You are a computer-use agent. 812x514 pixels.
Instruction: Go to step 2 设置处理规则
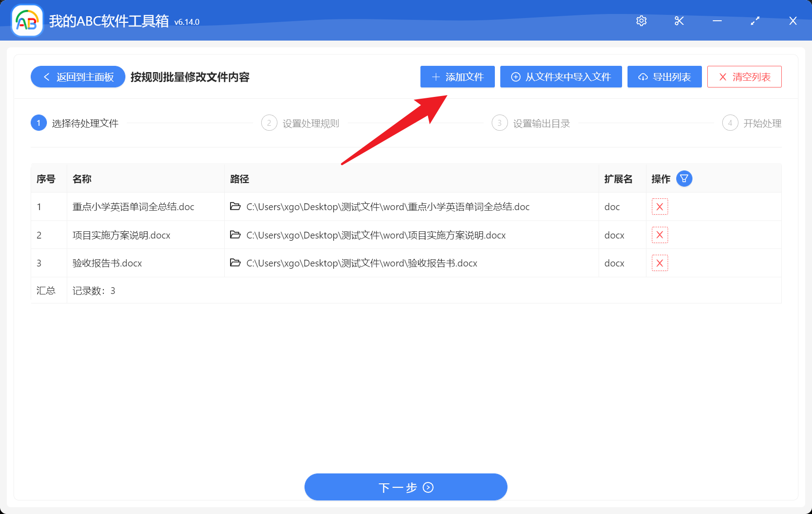300,123
